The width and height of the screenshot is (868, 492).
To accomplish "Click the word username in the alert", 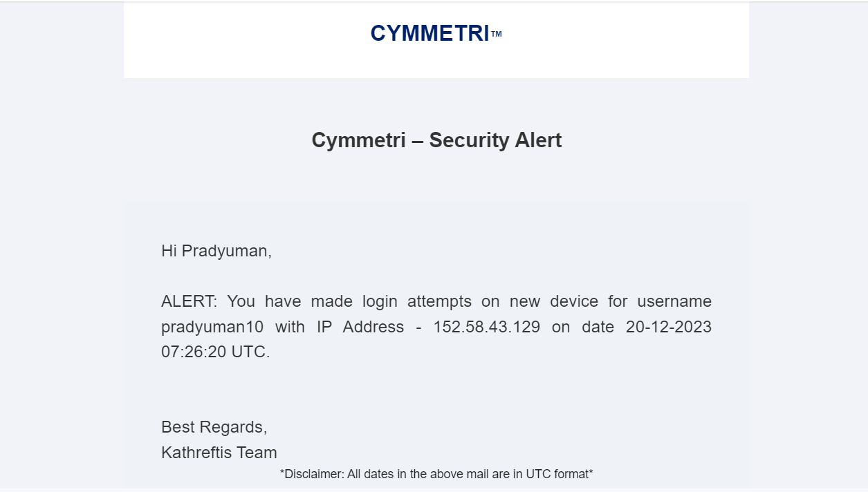I will pyautogui.click(x=674, y=301).
